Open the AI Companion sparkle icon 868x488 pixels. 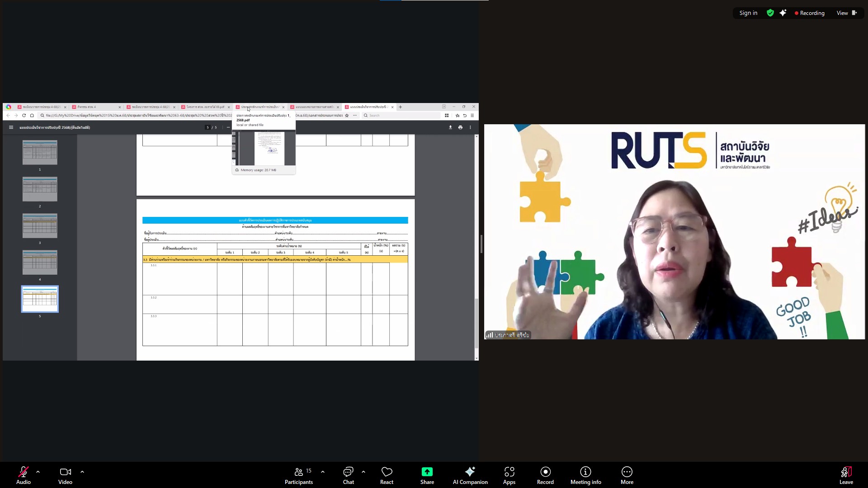tap(470, 472)
